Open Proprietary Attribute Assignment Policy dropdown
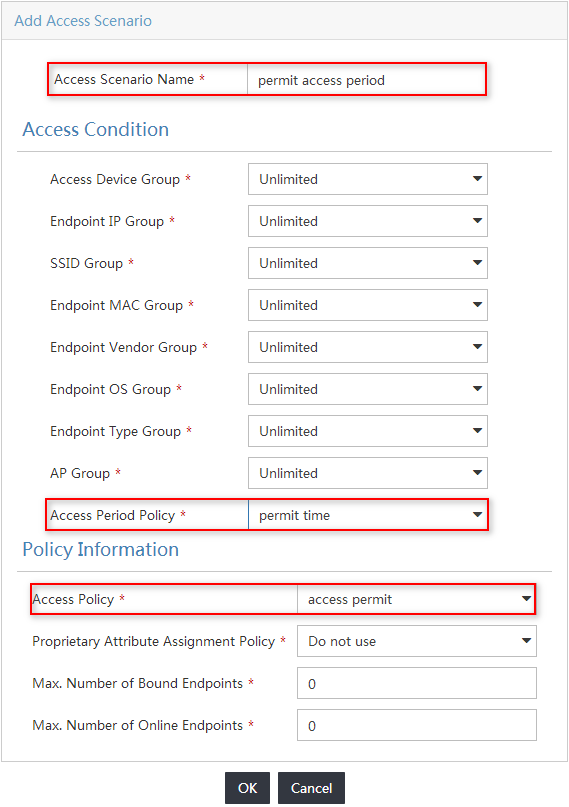Screen dimensions: 569x807 416,641
